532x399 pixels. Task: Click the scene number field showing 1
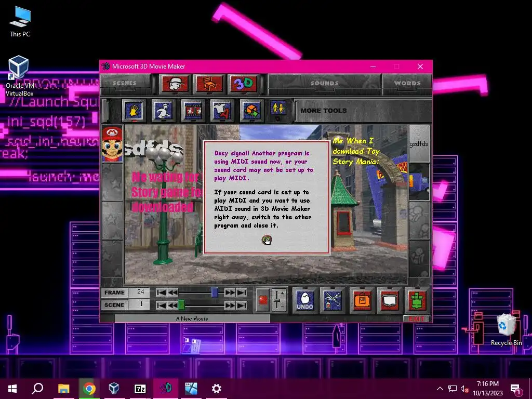pyautogui.click(x=139, y=304)
